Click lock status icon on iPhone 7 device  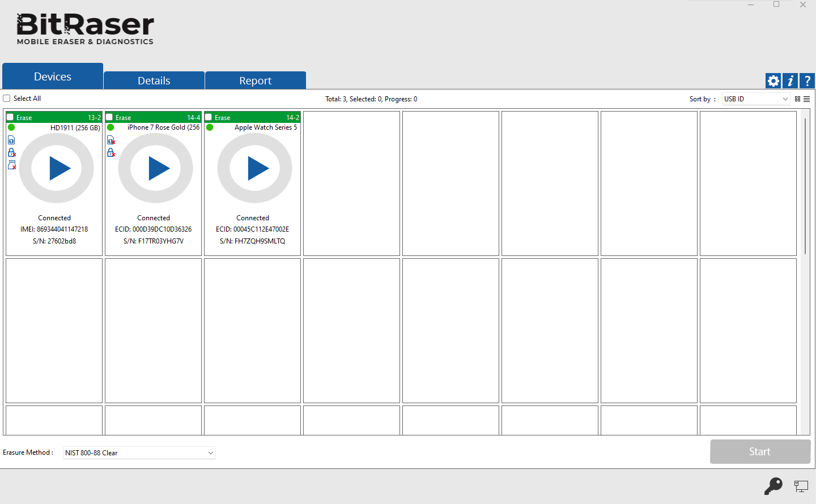coord(111,152)
